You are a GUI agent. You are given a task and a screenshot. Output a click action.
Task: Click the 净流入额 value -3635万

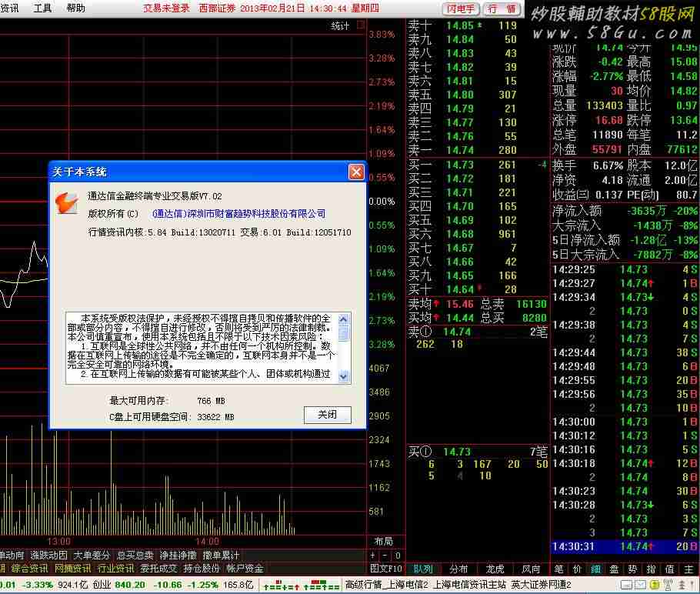(648, 211)
